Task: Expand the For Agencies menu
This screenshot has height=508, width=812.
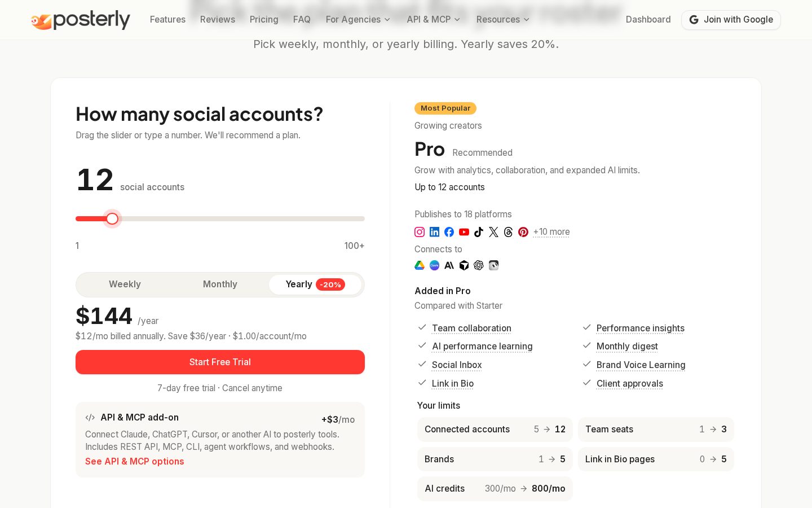Action: (358, 20)
